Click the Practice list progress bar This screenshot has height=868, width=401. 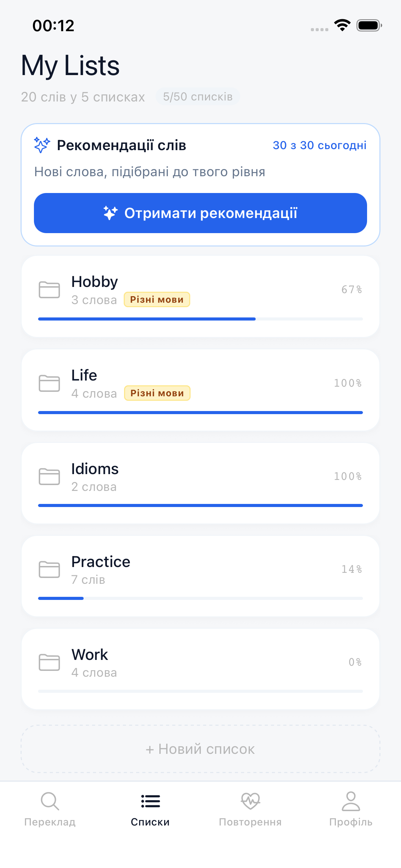(200, 599)
